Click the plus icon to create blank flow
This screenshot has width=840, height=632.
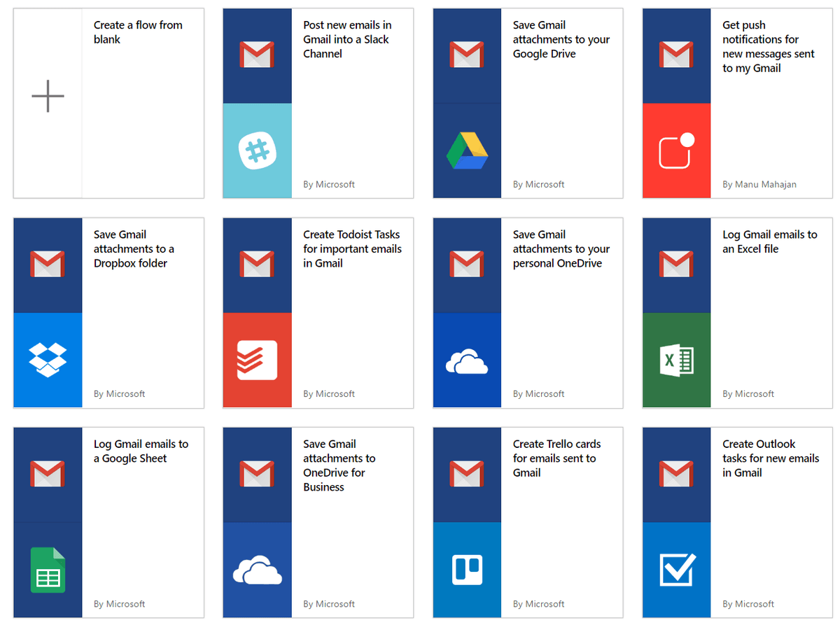[48, 97]
